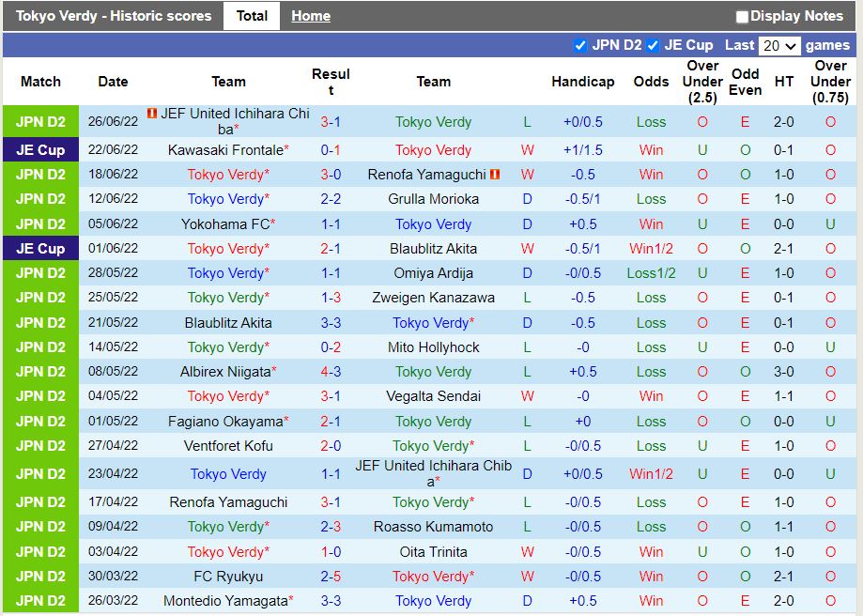Viewport: 863px width, 616px height.
Task: Click the JPN D2 badge on the Mito Hollyhock row
Action: (x=40, y=346)
